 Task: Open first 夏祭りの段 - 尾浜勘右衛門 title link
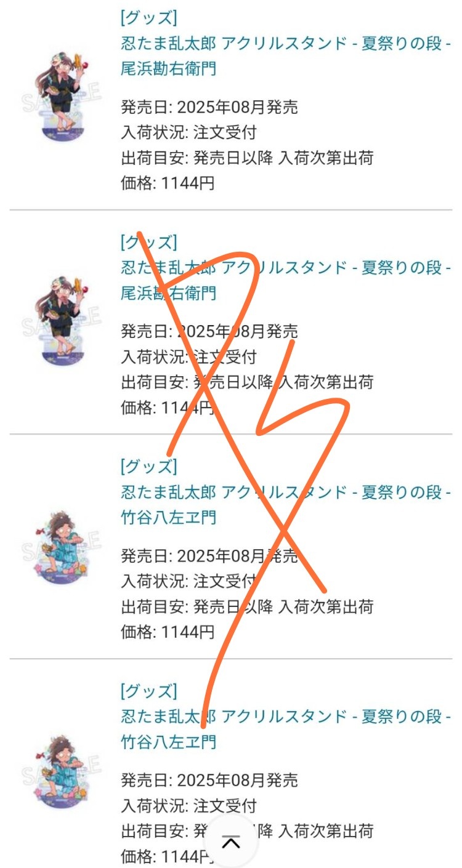pos(286,56)
